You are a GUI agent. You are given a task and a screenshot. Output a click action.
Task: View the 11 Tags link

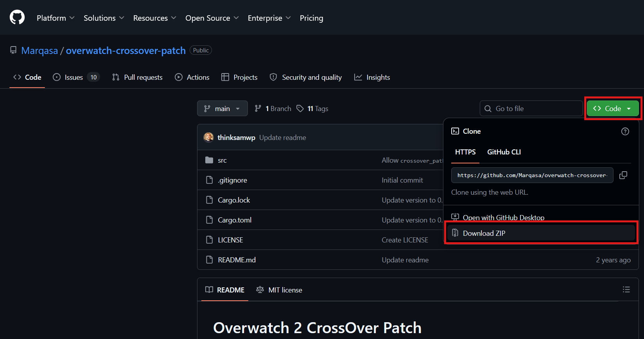[312, 109]
